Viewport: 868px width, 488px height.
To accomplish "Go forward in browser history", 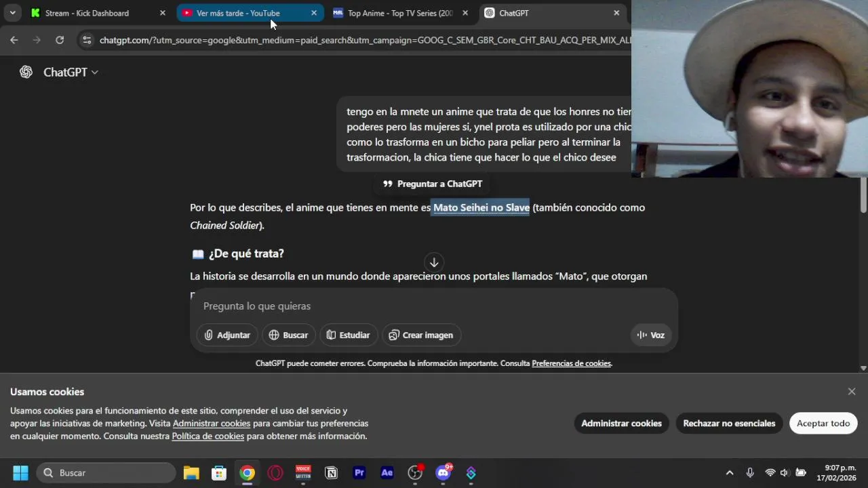I will 37,40.
